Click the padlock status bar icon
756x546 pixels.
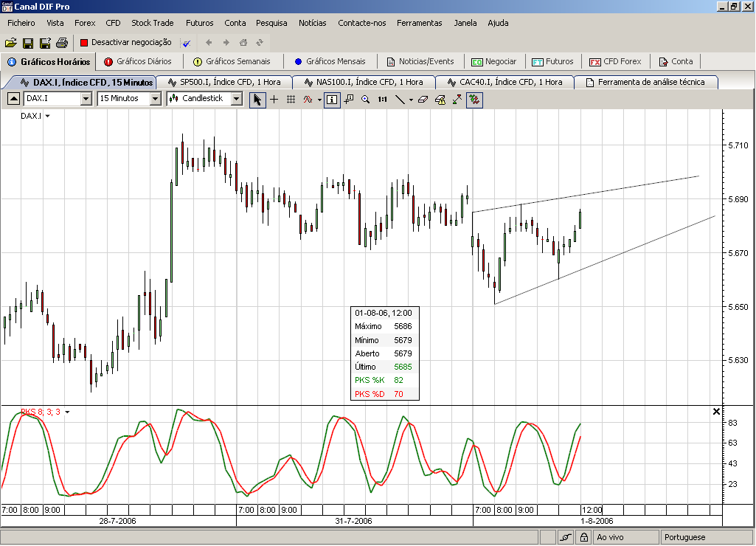583,537
